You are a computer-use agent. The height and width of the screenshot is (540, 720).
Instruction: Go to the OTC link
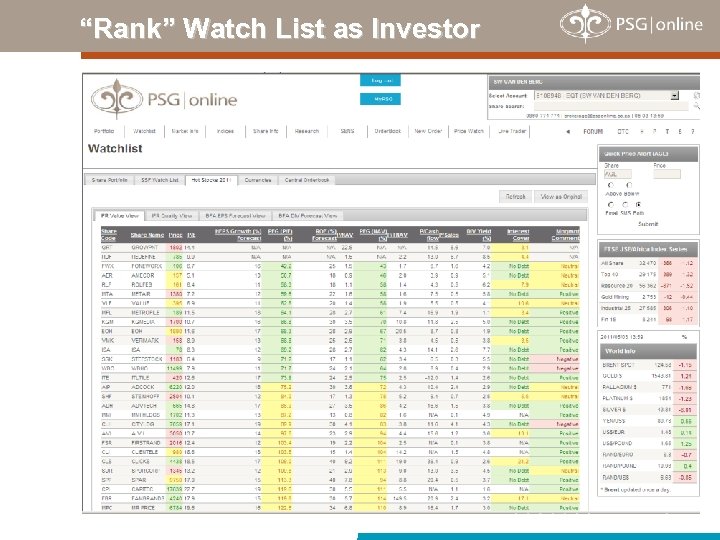click(623, 132)
